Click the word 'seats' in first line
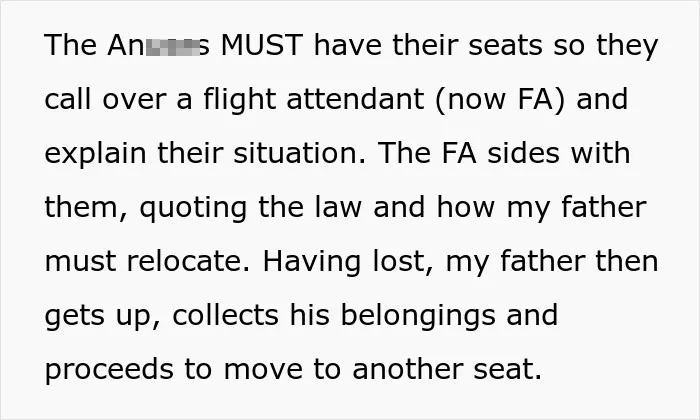Screen dimensions: 700x420 click(505, 46)
